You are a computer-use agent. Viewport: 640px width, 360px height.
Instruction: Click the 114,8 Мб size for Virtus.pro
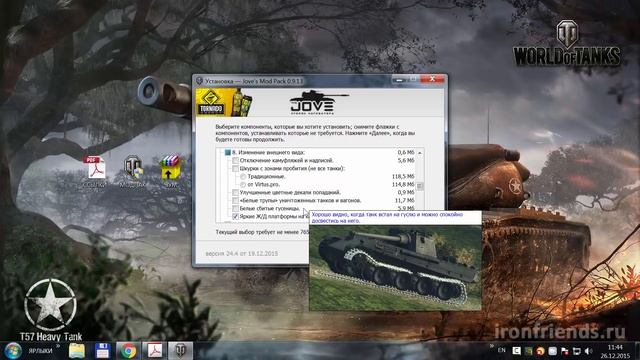[x=402, y=184]
